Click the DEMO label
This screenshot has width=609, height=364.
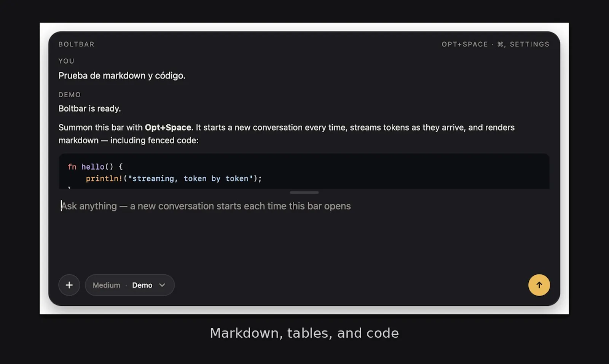pyautogui.click(x=70, y=95)
